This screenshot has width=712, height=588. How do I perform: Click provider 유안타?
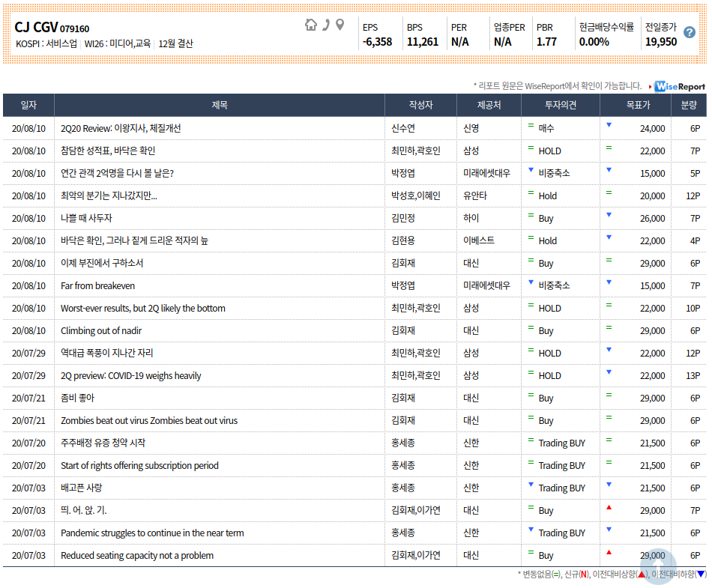click(x=475, y=196)
